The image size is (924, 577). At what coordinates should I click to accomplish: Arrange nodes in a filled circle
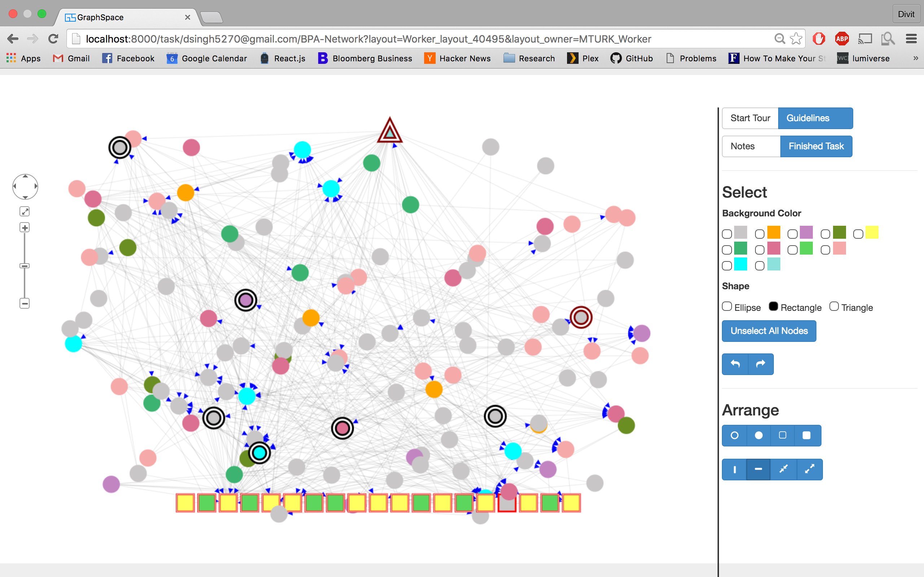point(759,435)
